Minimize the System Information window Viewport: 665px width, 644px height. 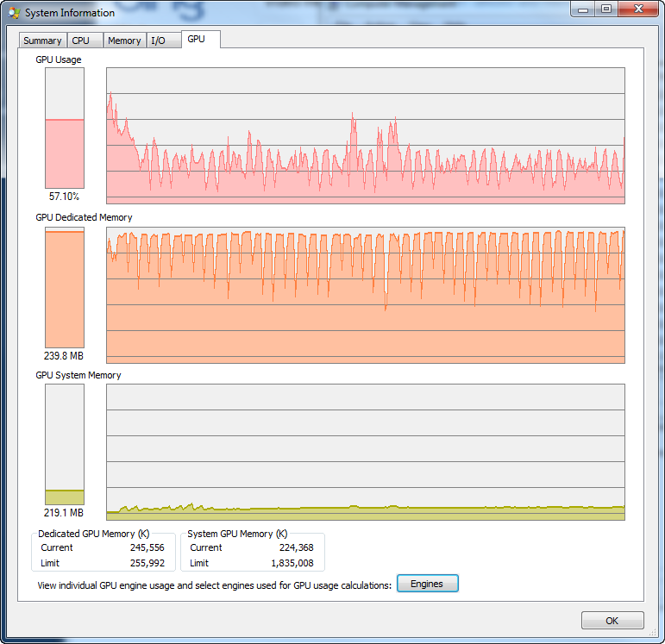[x=583, y=9]
